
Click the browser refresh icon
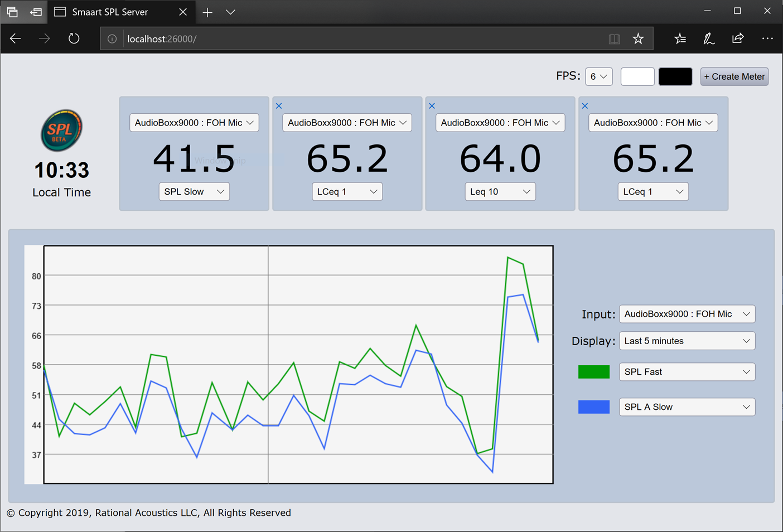pyautogui.click(x=74, y=39)
